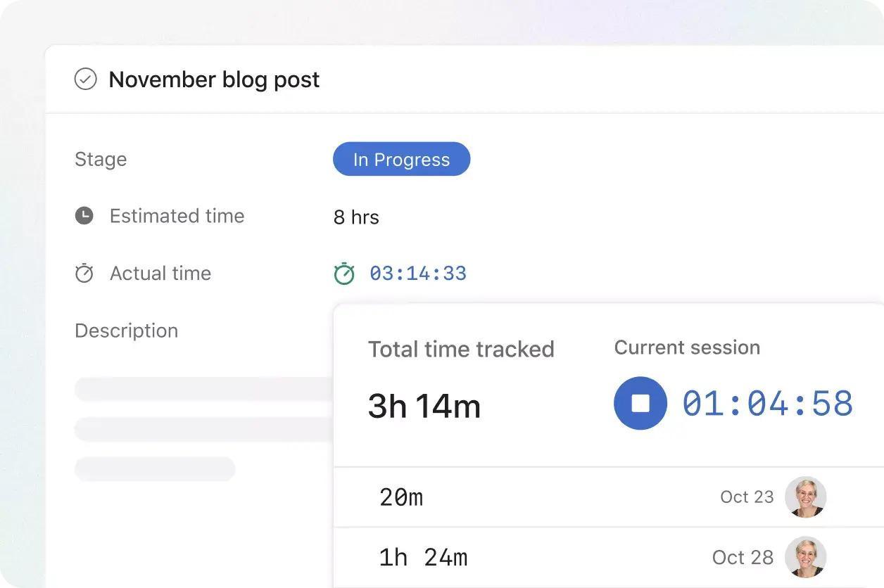Click the Oct 23 entry avatar
Image resolution: width=884 pixels, height=588 pixels.
(805, 497)
